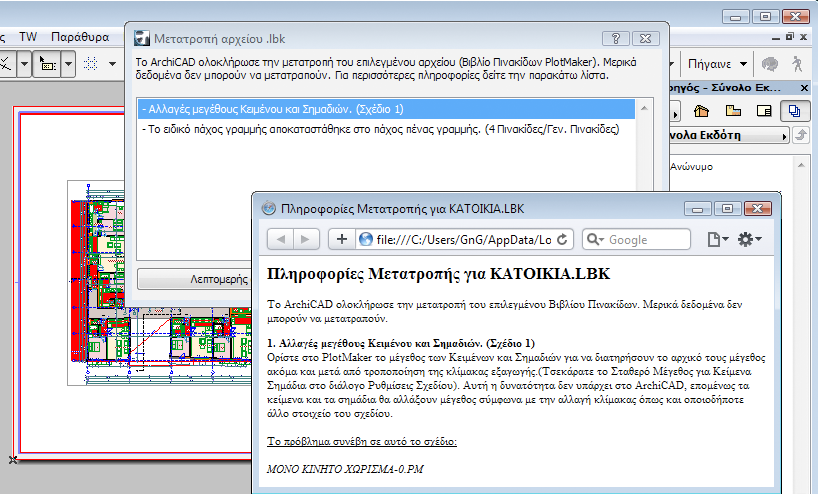818x494 pixels.
Task: Click the globe icon in address bar
Action: pos(366,239)
